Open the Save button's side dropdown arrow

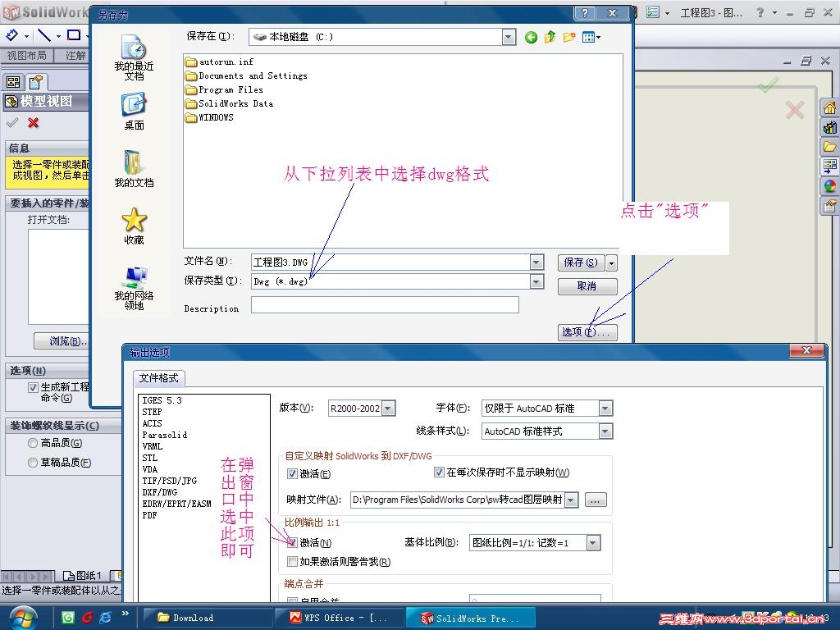pyautogui.click(x=612, y=262)
